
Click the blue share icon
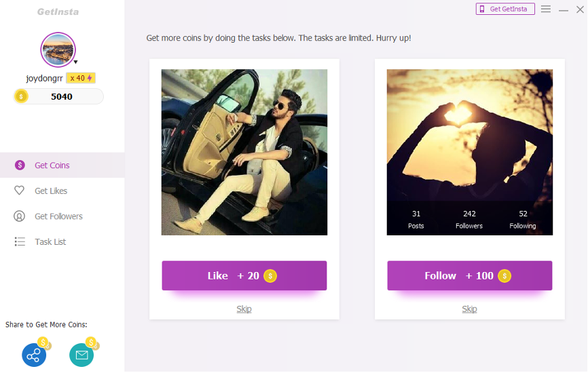point(34,355)
